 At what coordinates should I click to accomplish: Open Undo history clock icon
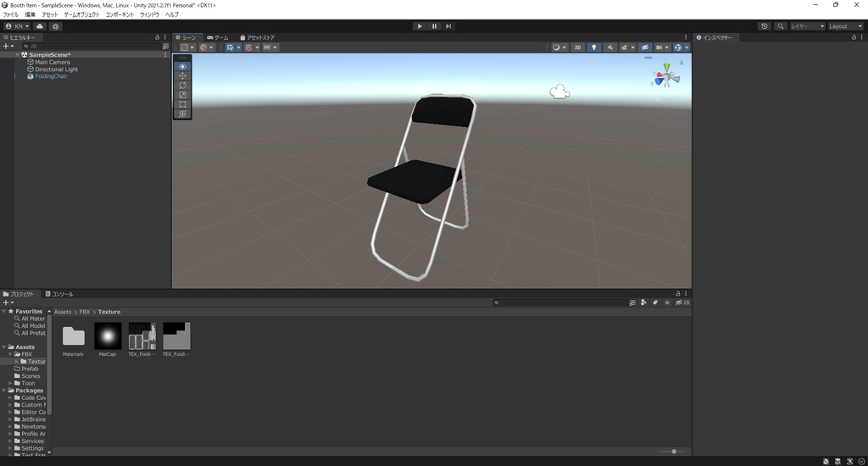(765, 26)
